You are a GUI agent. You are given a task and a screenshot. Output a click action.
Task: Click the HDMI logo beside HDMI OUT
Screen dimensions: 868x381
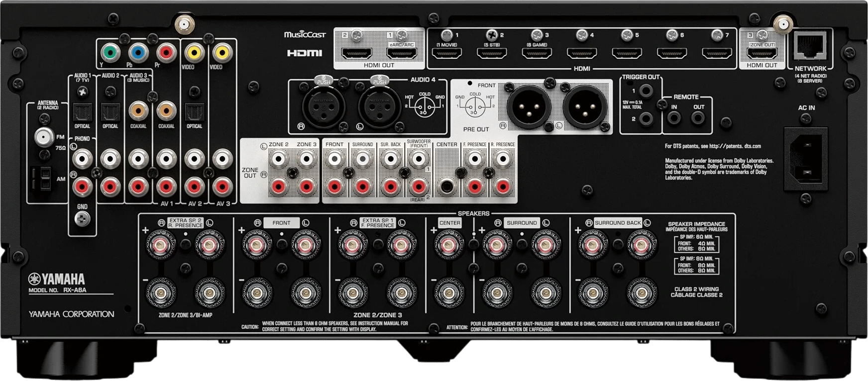304,53
